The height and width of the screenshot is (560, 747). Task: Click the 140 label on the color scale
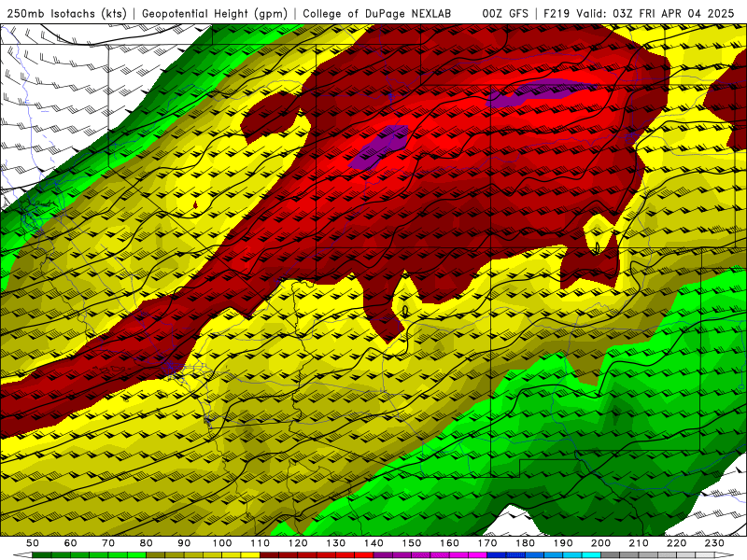point(373,543)
